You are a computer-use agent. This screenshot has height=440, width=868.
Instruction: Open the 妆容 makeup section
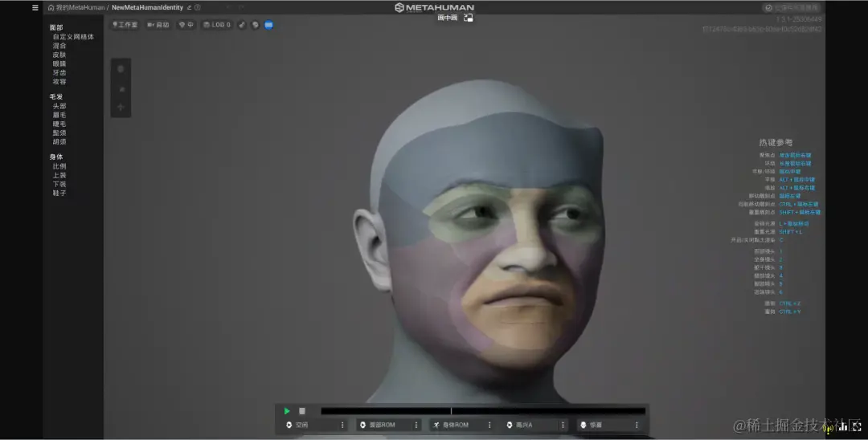[x=59, y=81]
